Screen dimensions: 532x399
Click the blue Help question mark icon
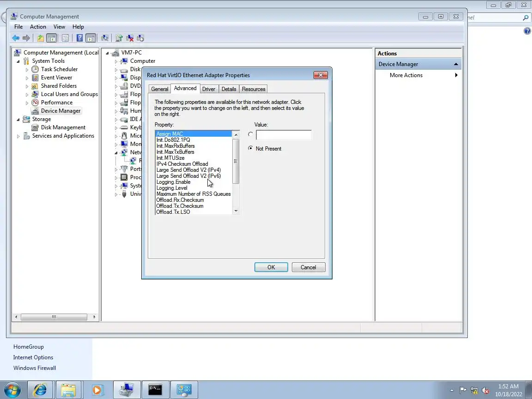point(79,38)
